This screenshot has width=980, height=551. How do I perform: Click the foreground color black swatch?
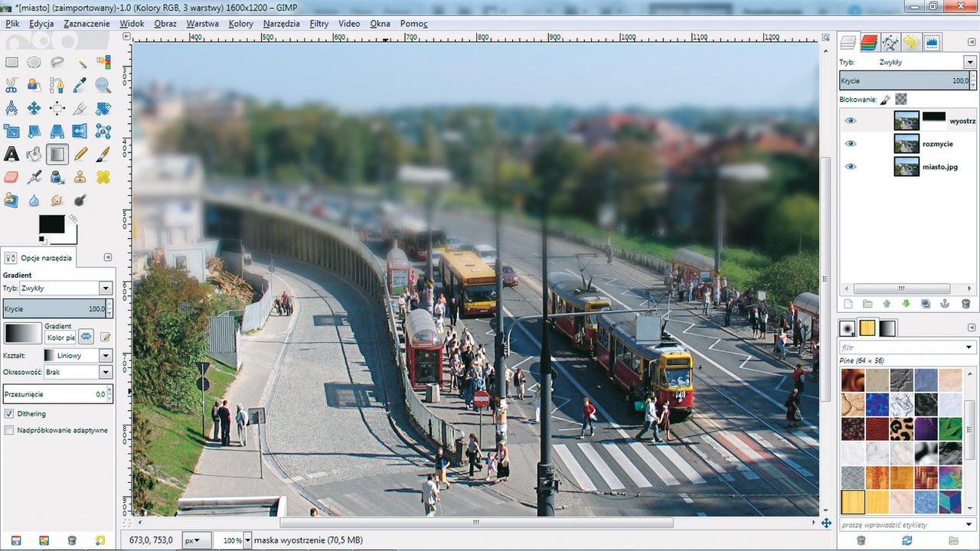(52, 224)
